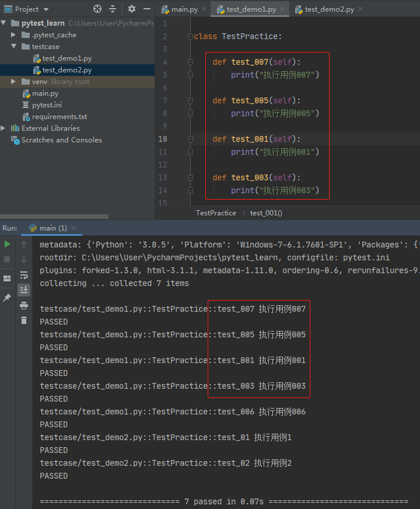The height and width of the screenshot is (509, 420).
Task: Close the main (1) run tab
Action: pos(73,228)
